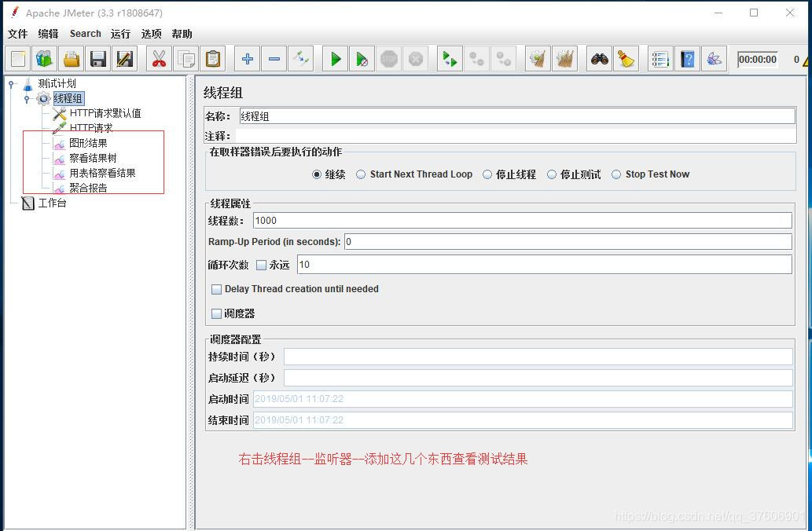The width and height of the screenshot is (812, 531).
Task: Select the 停止线程 radio button
Action: coord(487,174)
